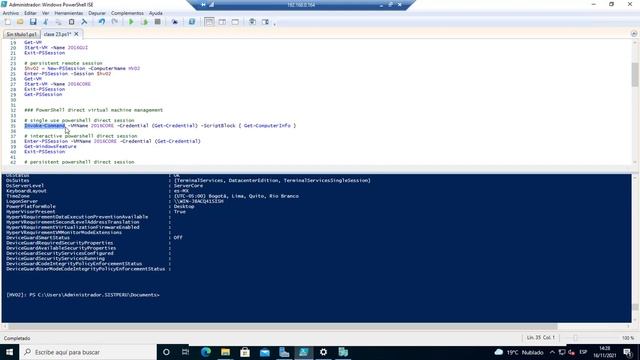Adjust the zoom slider in status bar
The image size is (640, 360).
(x=575, y=338)
